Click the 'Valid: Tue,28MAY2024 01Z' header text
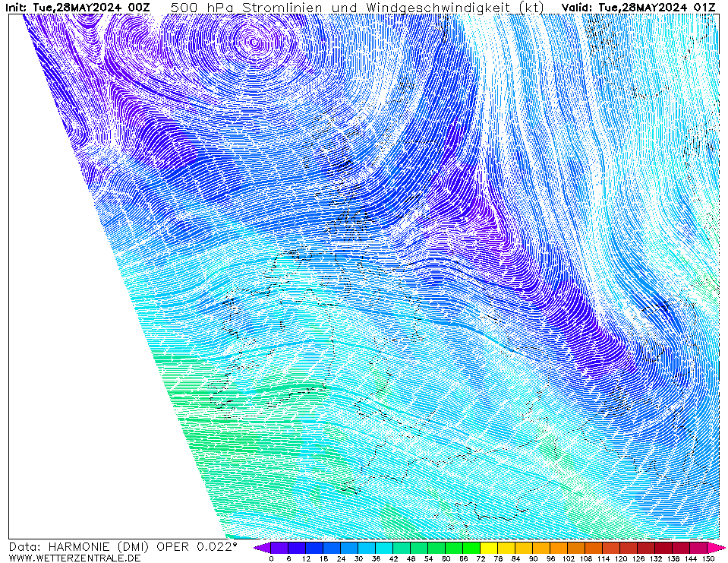The height and width of the screenshot is (563, 728). [639, 8]
